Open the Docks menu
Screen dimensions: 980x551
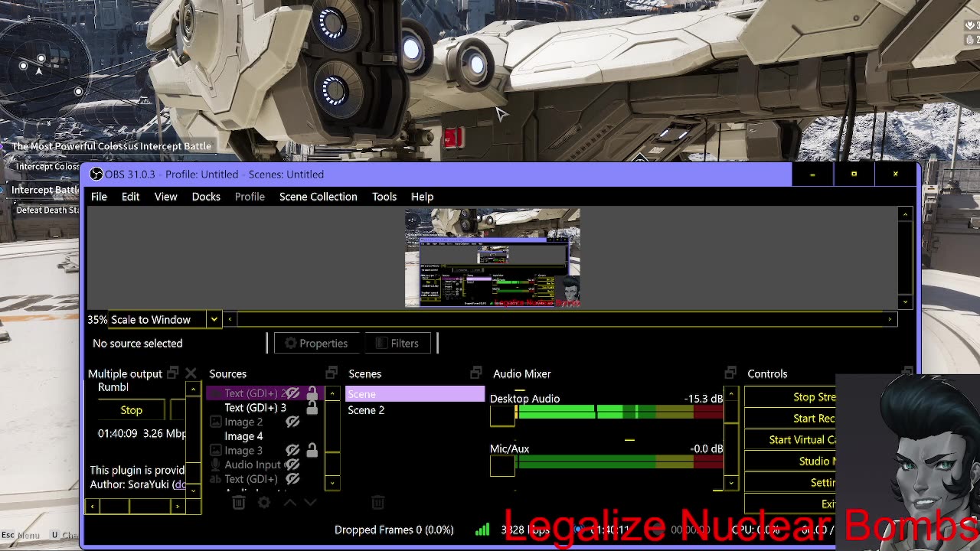206,197
